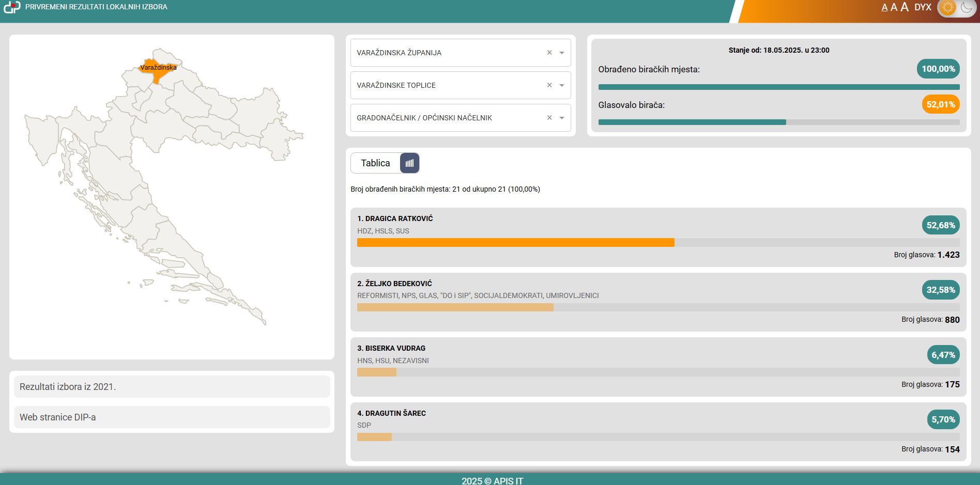Click vote count 154
The height and width of the screenshot is (485, 980).
(x=952, y=449)
